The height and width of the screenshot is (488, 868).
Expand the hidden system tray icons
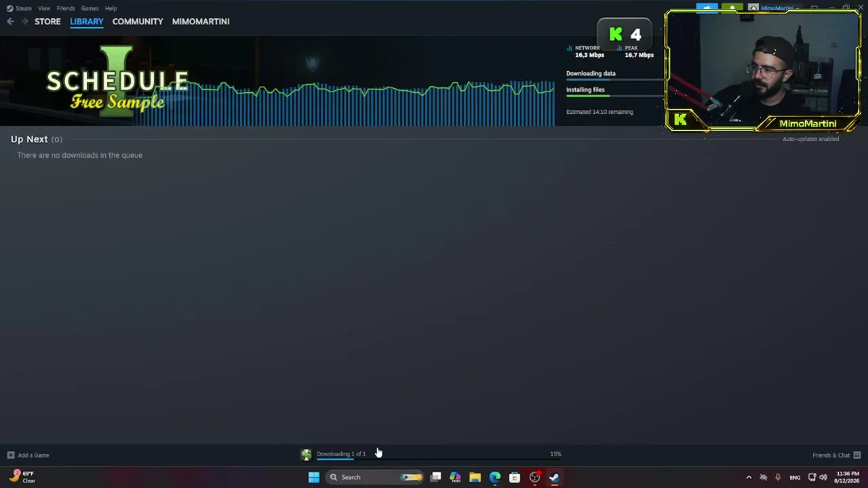coord(749,477)
